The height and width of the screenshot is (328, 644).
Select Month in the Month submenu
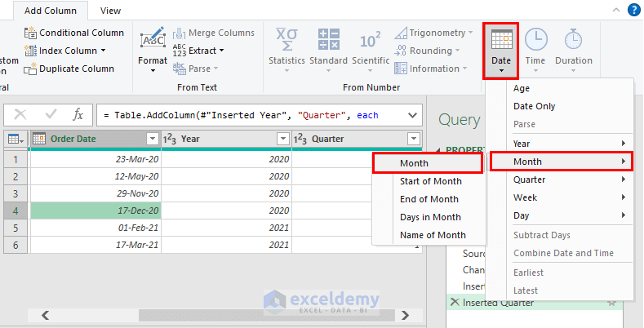pos(427,163)
